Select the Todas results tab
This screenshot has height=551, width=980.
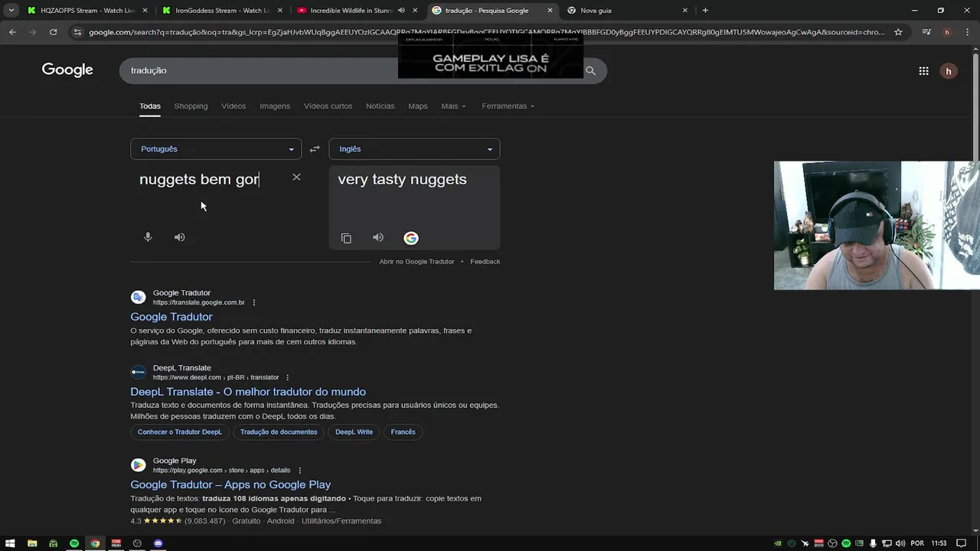coord(150,106)
